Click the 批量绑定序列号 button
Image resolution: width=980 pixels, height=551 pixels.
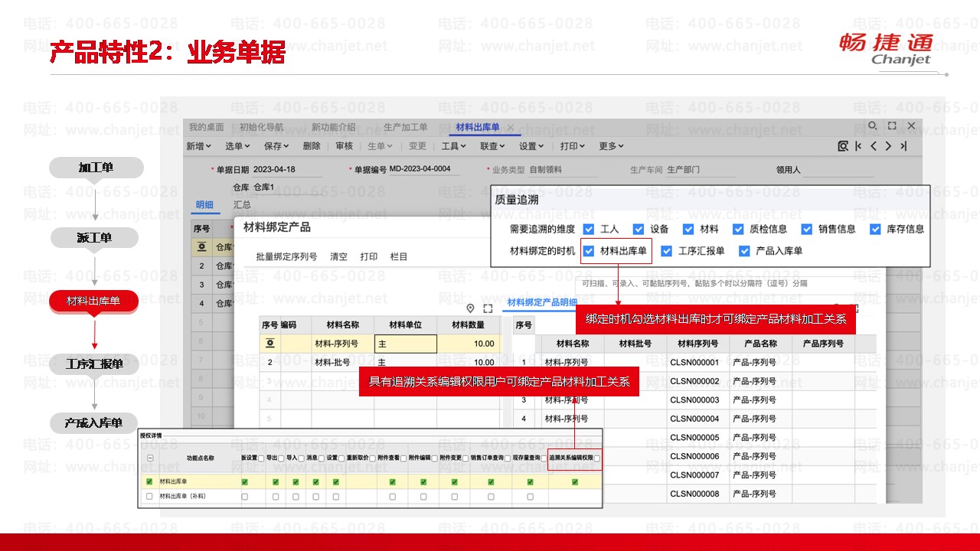(x=286, y=257)
